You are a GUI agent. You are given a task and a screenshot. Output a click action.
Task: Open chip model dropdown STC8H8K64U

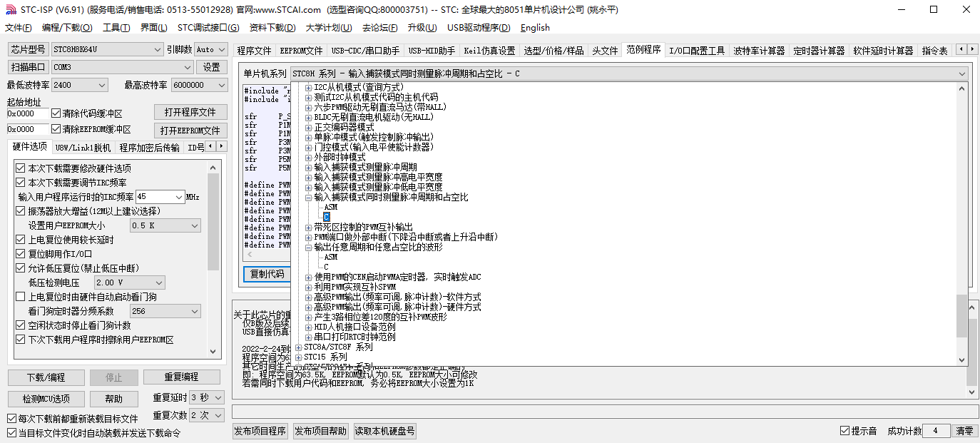click(x=107, y=49)
